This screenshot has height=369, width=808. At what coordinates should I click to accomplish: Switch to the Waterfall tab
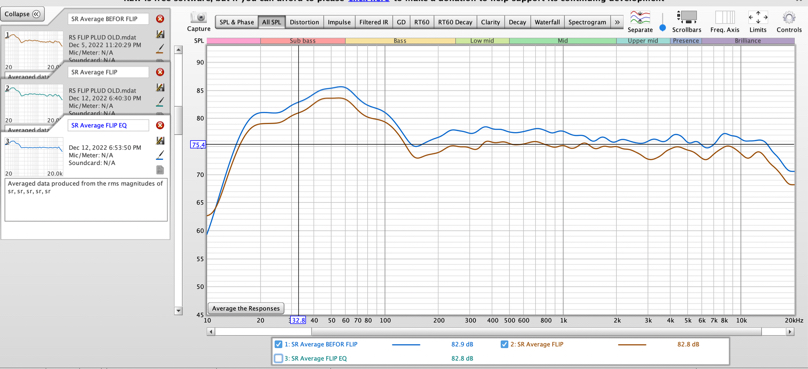547,22
